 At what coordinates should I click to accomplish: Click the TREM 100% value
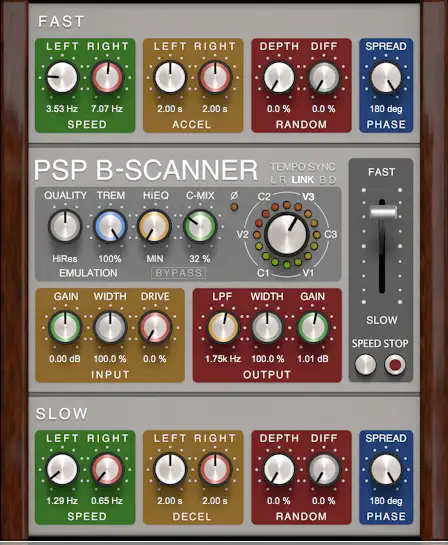(110, 259)
